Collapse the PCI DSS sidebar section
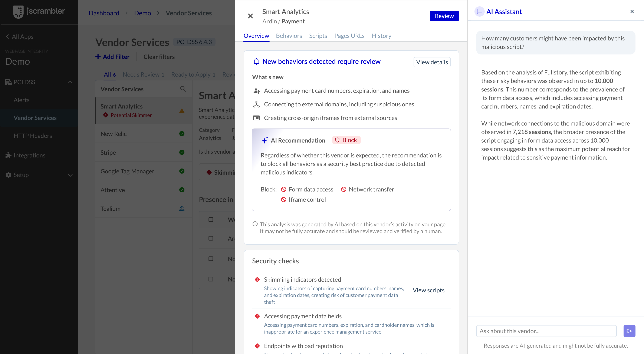The image size is (644, 354). 70,82
